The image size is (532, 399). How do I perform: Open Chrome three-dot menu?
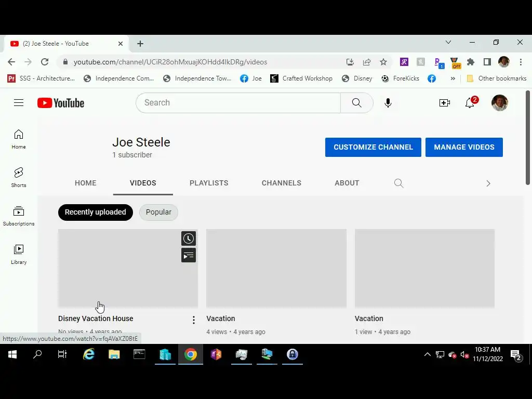pos(521,62)
